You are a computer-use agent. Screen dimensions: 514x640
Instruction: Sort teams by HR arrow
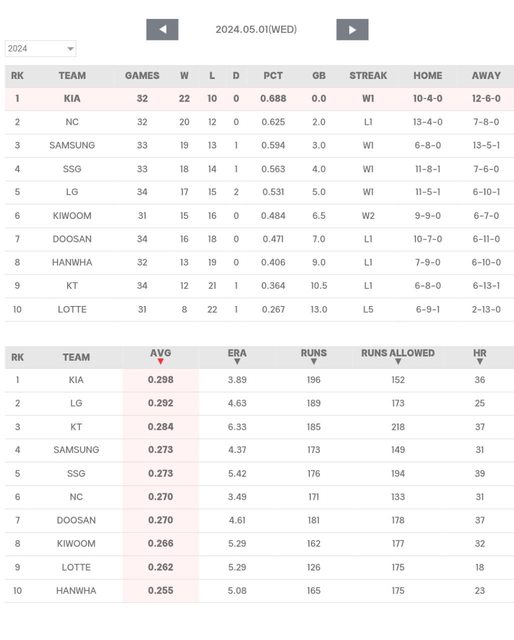tap(480, 362)
